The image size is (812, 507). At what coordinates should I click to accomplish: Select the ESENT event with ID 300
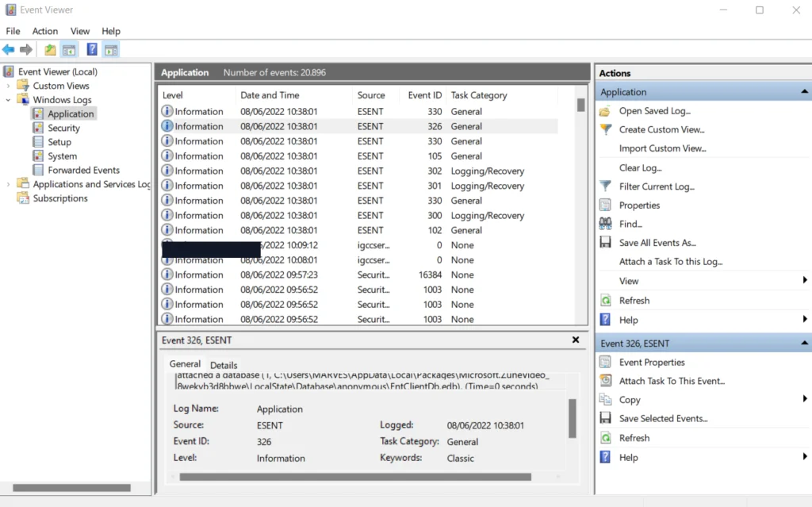(358, 215)
